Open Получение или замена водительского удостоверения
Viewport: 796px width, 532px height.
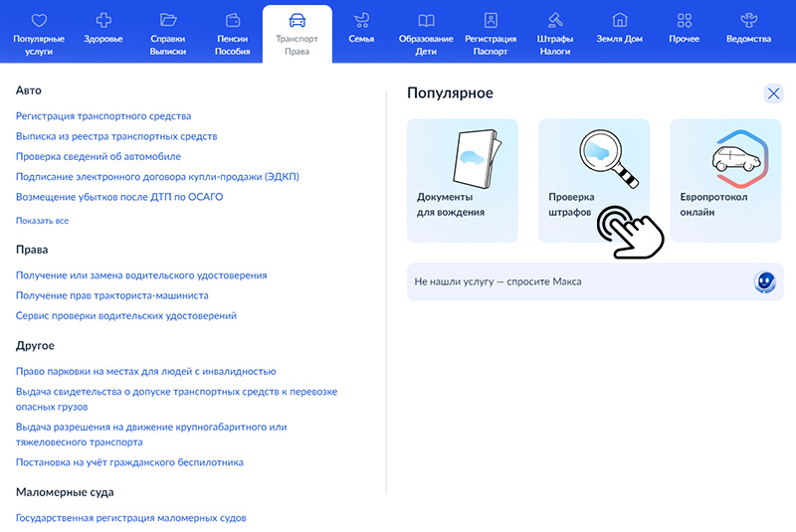pyautogui.click(x=141, y=275)
